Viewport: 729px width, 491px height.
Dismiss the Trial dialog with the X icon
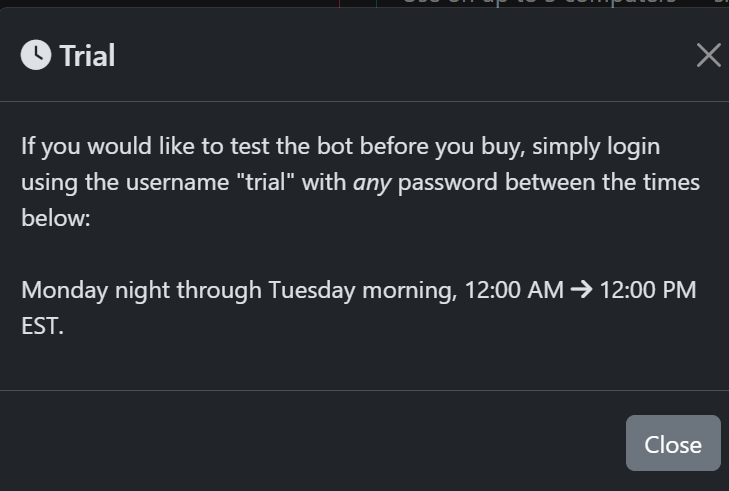(708, 55)
